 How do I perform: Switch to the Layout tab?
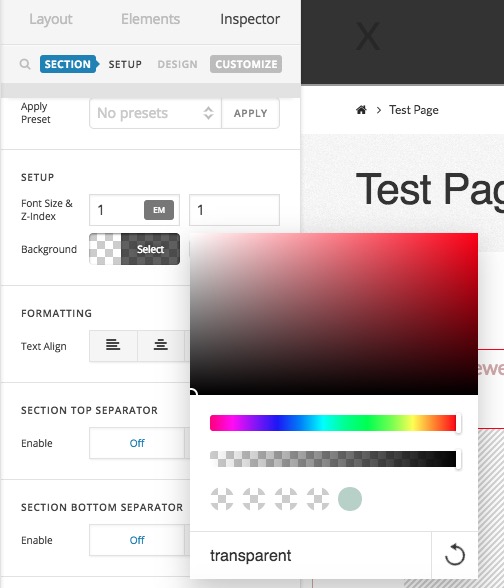[x=51, y=19]
